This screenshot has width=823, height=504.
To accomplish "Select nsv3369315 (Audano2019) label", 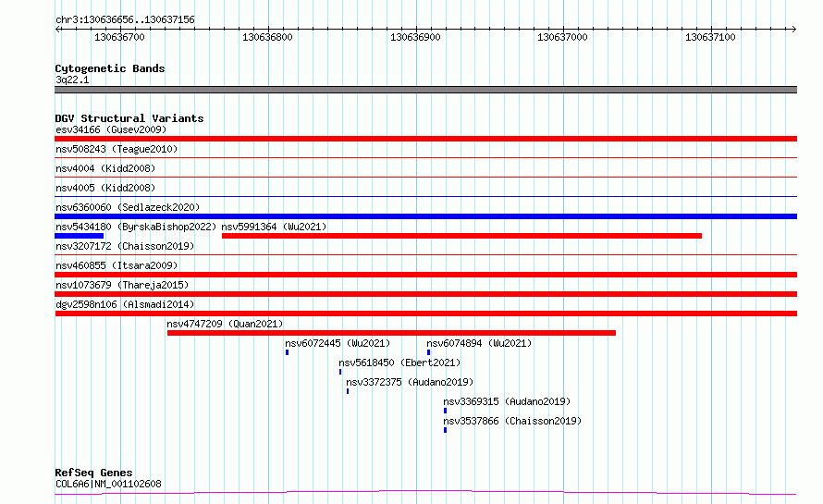I will coord(507,401).
